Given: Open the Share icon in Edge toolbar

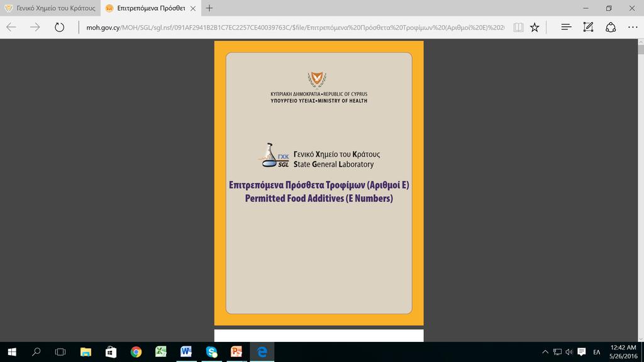Looking at the screenshot, I should point(611,27).
